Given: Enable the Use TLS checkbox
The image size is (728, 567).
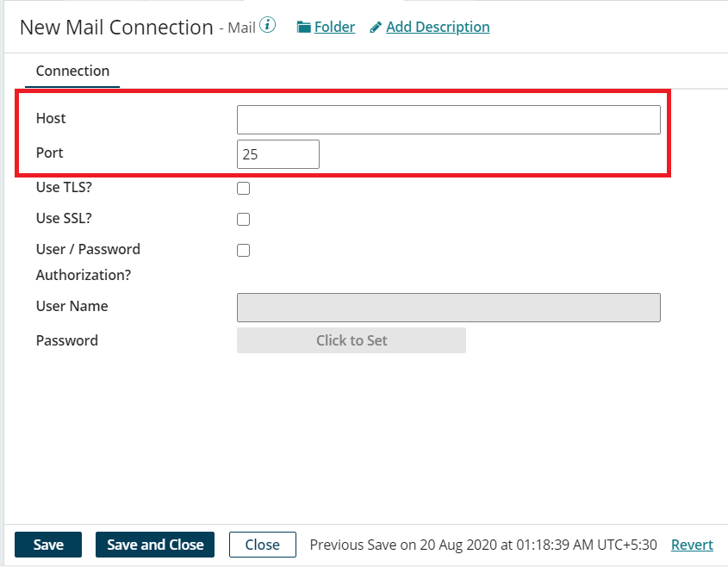Looking at the screenshot, I should click(243, 188).
